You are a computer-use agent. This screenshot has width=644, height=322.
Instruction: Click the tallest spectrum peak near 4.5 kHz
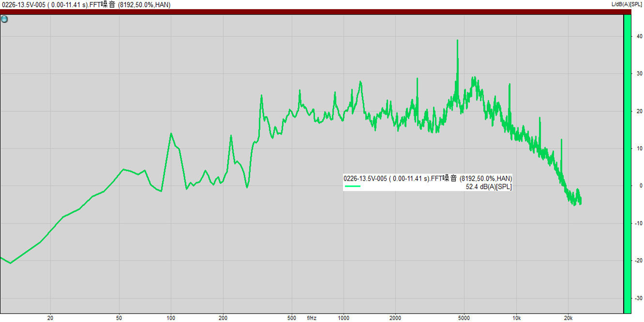pos(457,42)
